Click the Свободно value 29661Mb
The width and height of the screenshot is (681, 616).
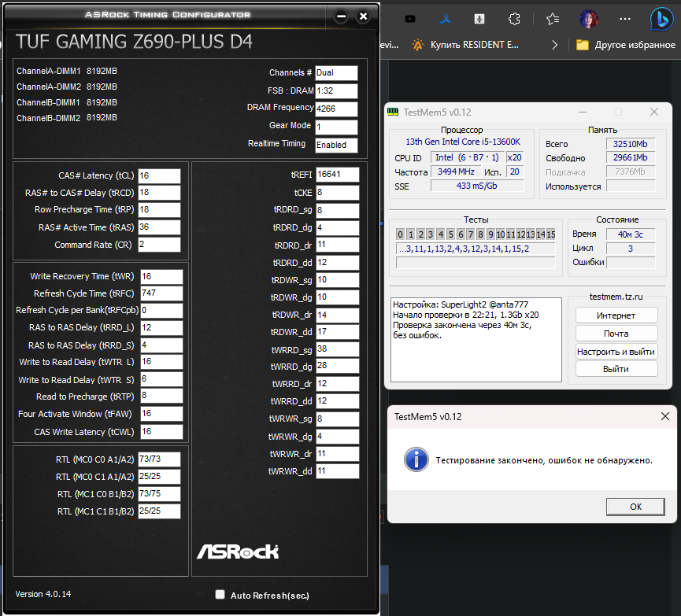(630, 157)
